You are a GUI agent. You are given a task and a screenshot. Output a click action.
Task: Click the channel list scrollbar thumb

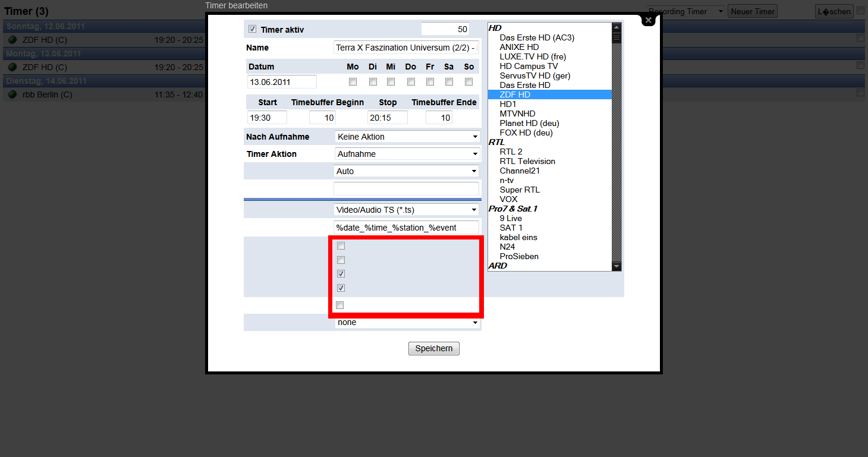pos(617,37)
